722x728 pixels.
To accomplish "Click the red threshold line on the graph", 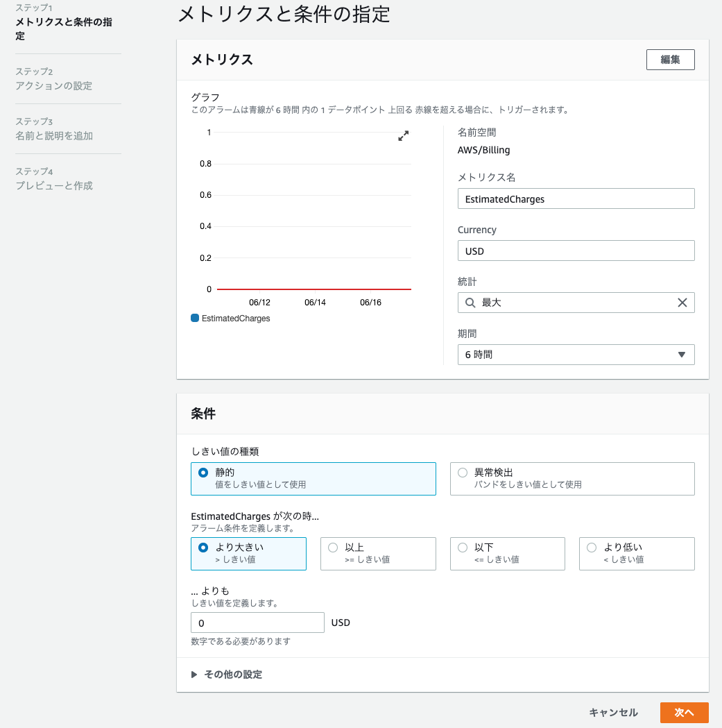I will pyautogui.click(x=314, y=289).
